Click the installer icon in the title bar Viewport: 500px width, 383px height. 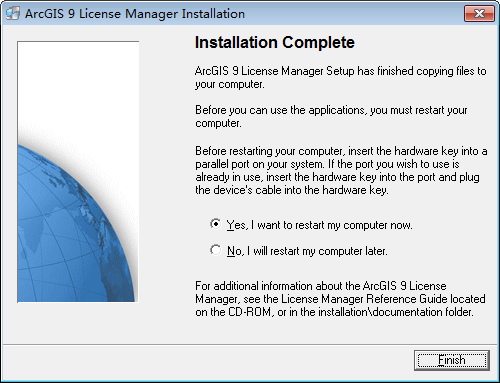[13, 13]
